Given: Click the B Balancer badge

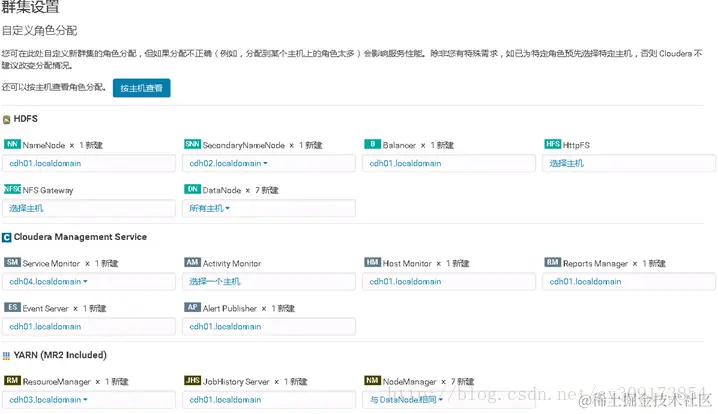Looking at the screenshot, I should coord(372,144).
